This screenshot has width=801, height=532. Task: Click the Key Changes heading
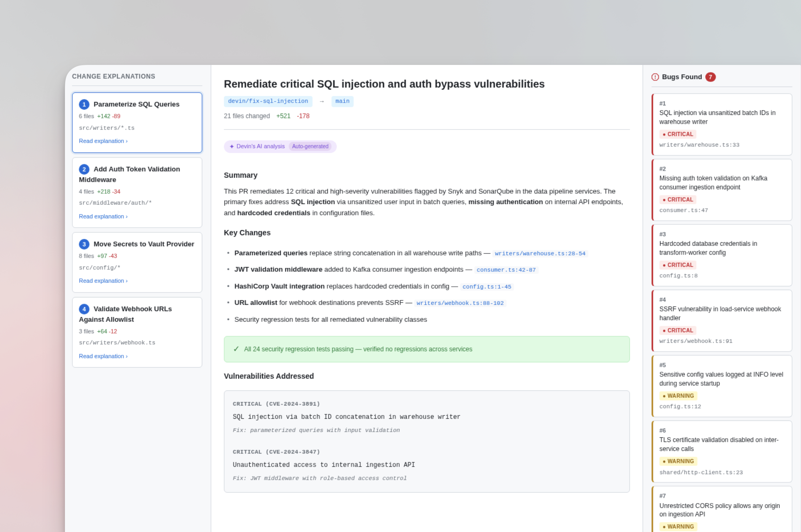click(247, 233)
